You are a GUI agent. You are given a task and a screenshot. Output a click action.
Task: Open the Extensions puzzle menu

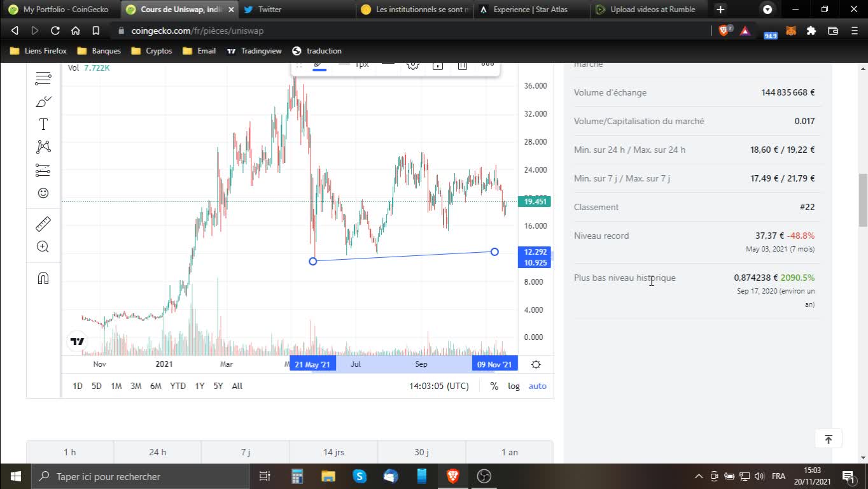tap(811, 31)
